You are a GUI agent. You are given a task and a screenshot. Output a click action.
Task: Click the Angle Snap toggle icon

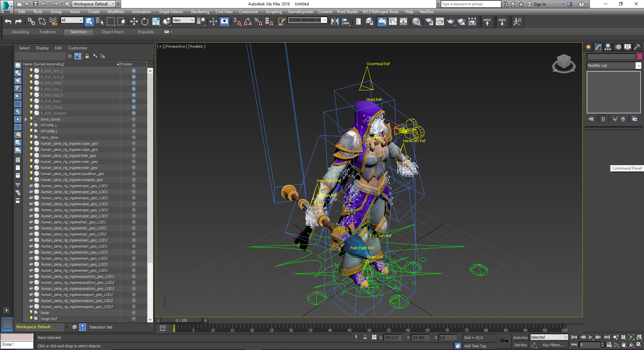click(x=247, y=21)
